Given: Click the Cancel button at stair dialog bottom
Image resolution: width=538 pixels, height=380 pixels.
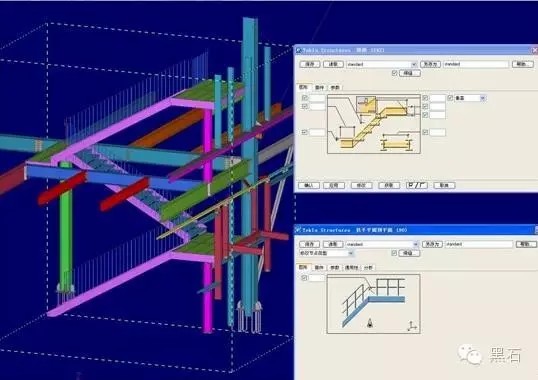Looking at the screenshot, I should 444,185.
